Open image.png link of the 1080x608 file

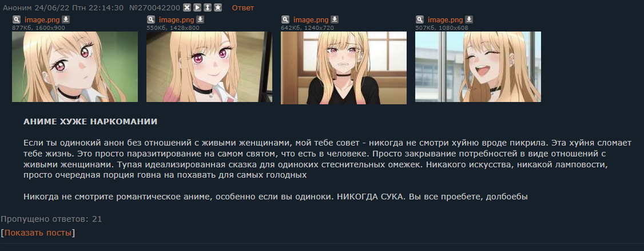(x=445, y=19)
